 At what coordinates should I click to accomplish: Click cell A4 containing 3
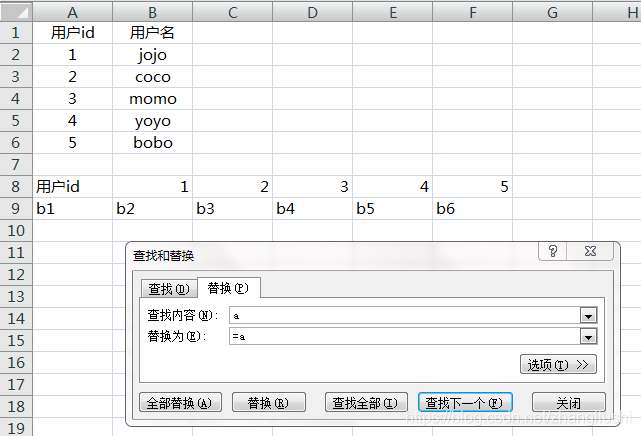point(72,99)
